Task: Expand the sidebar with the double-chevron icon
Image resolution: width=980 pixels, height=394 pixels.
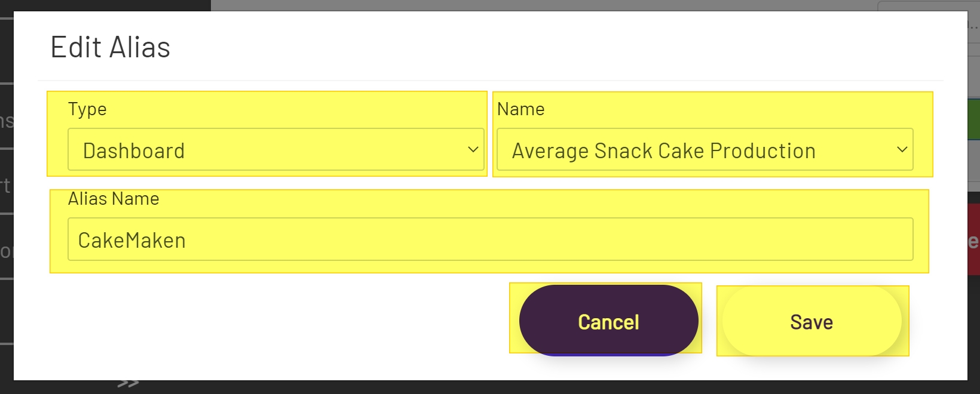Action: tap(128, 384)
